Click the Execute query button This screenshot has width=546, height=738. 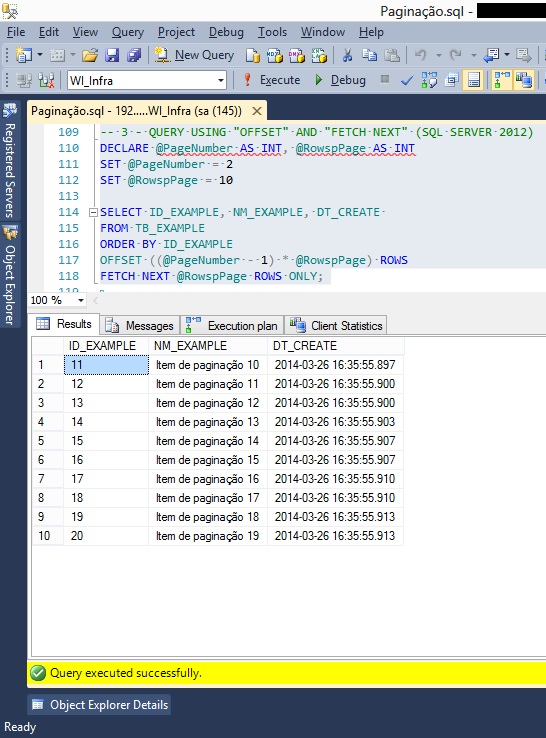click(272, 80)
